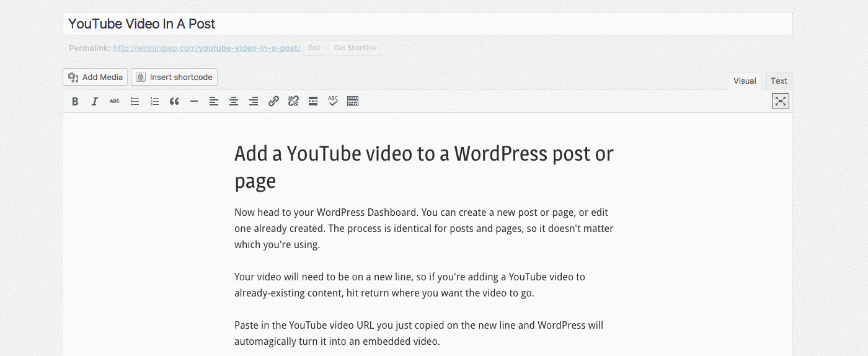Apply strikethrough formatting
The image size is (868, 356).
115,102
